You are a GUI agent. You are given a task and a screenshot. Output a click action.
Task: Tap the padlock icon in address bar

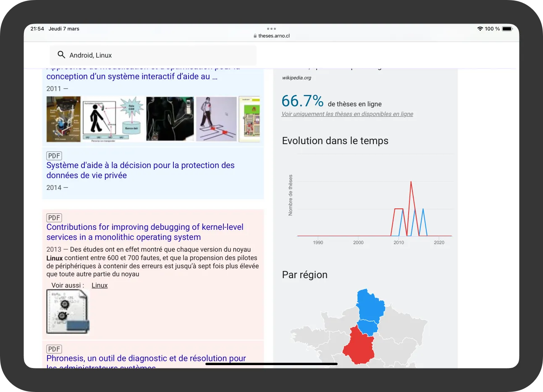pyautogui.click(x=255, y=36)
